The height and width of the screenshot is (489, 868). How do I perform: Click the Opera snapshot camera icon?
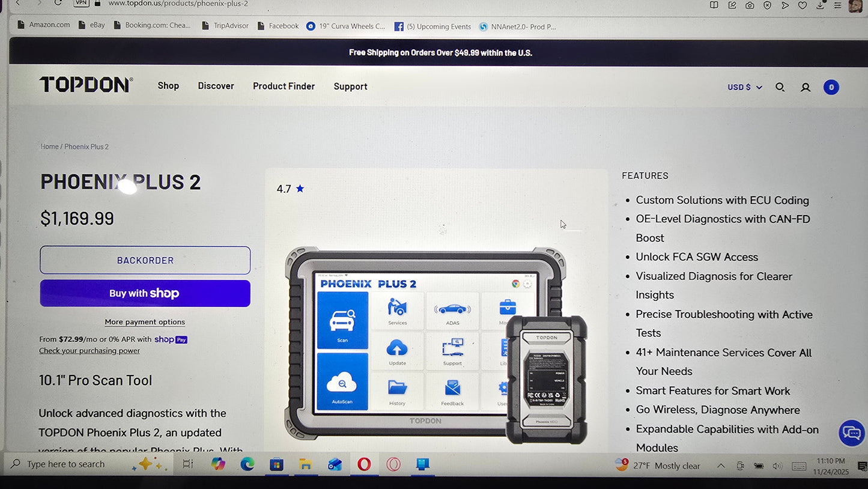click(750, 5)
